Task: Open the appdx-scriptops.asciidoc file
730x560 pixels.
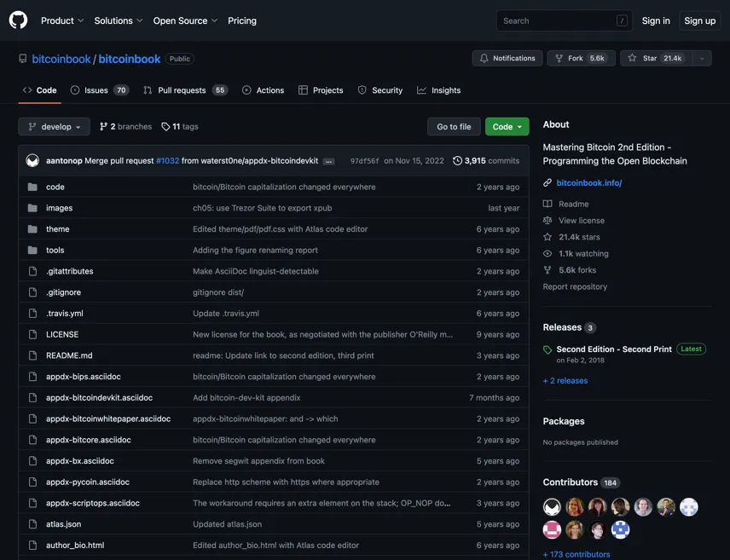Action: pos(93,503)
